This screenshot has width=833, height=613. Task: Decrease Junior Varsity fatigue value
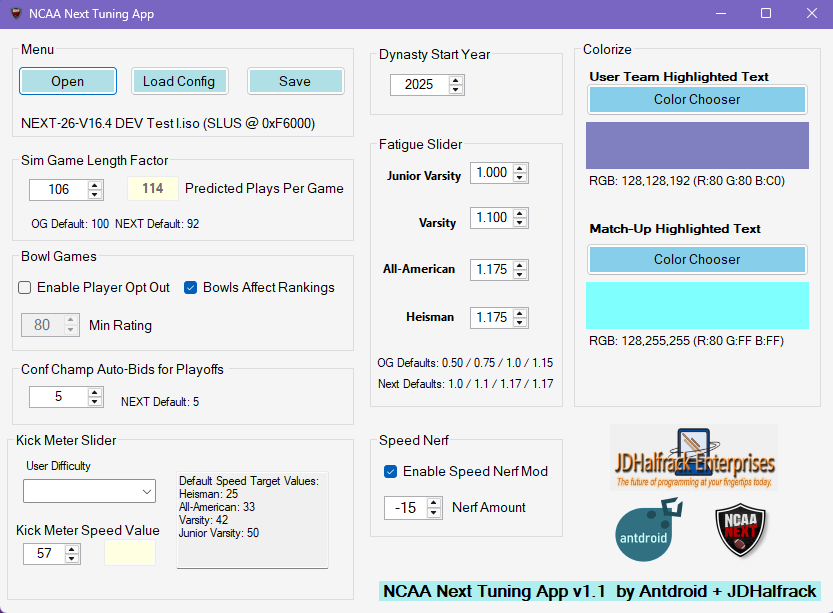[x=520, y=177]
